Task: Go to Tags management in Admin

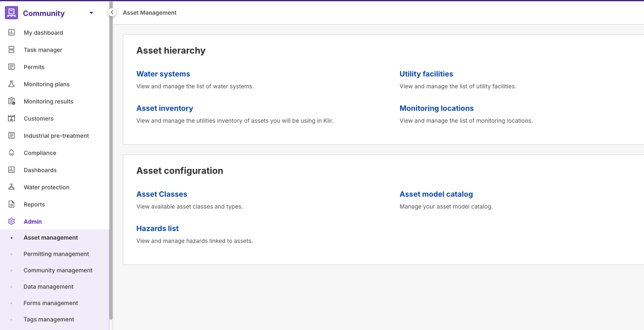Action: (x=49, y=319)
